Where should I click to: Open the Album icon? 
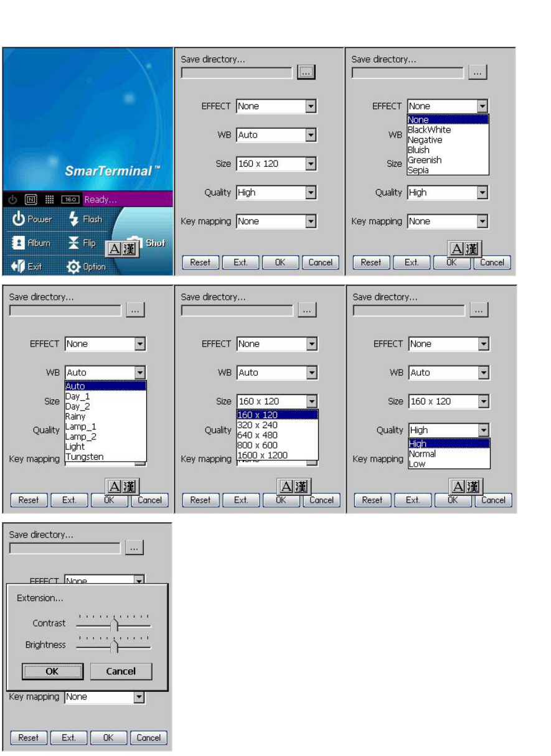[x=18, y=243]
